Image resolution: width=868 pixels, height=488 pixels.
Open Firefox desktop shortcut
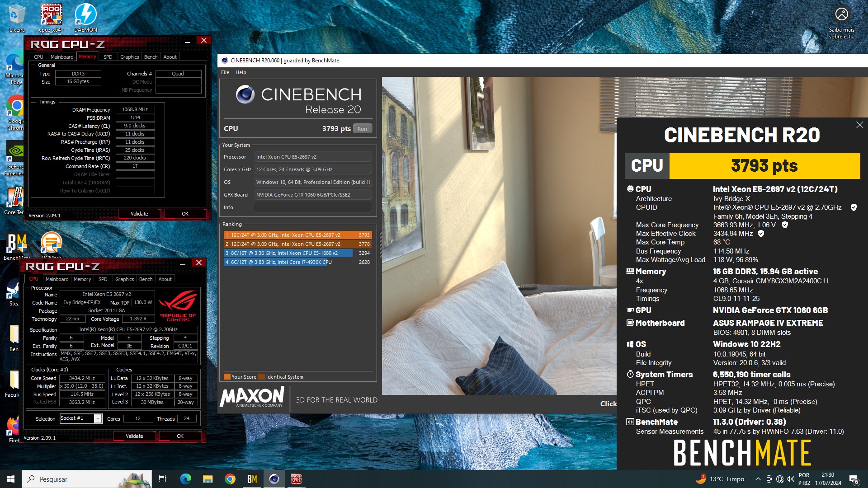click(14, 429)
